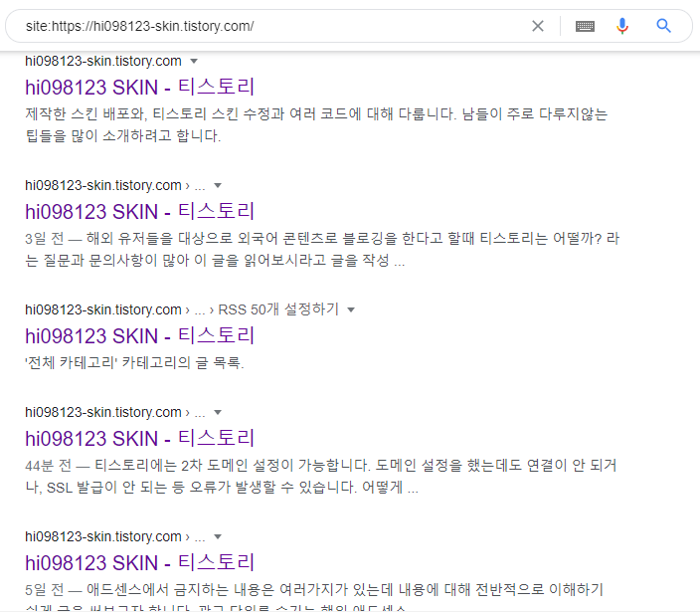Open dropdown arrow beside the first result URL

pyautogui.click(x=194, y=62)
